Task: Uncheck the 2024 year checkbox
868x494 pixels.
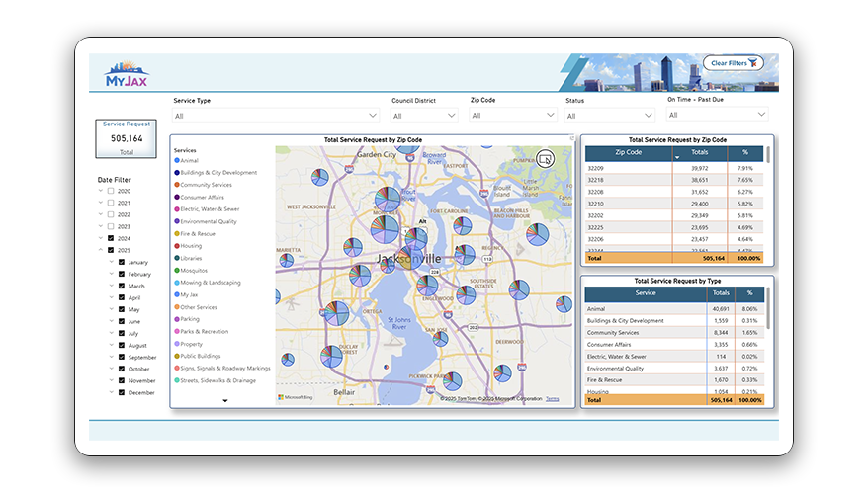Action: (x=111, y=238)
